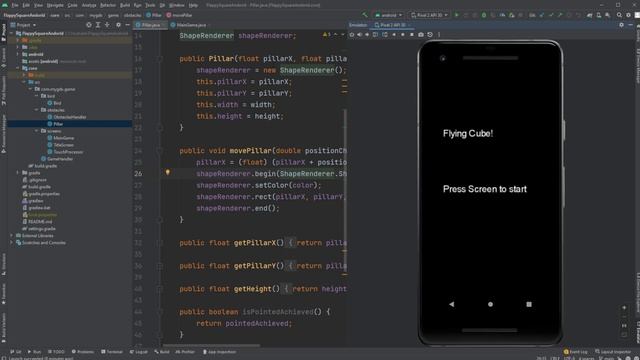This screenshot has height=360, width=640.
Task: Open the Event Log button
Action: (576, 351)
